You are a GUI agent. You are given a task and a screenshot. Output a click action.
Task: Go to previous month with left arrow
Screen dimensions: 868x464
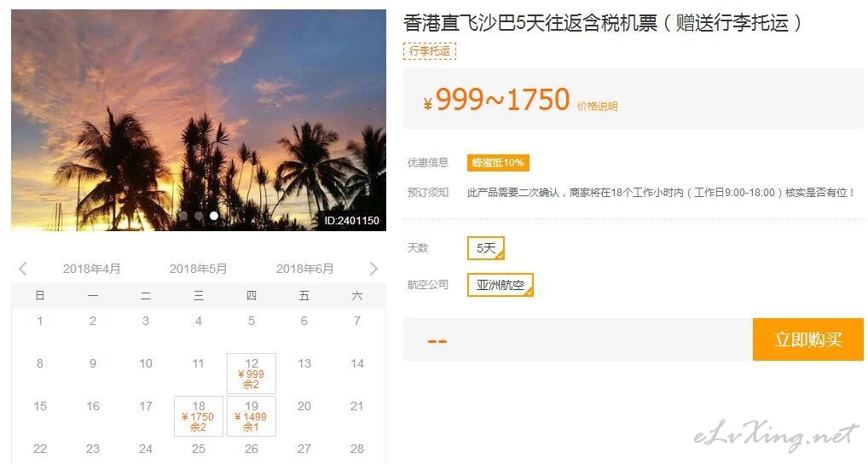pyautogui.click(x=23, y=269)
